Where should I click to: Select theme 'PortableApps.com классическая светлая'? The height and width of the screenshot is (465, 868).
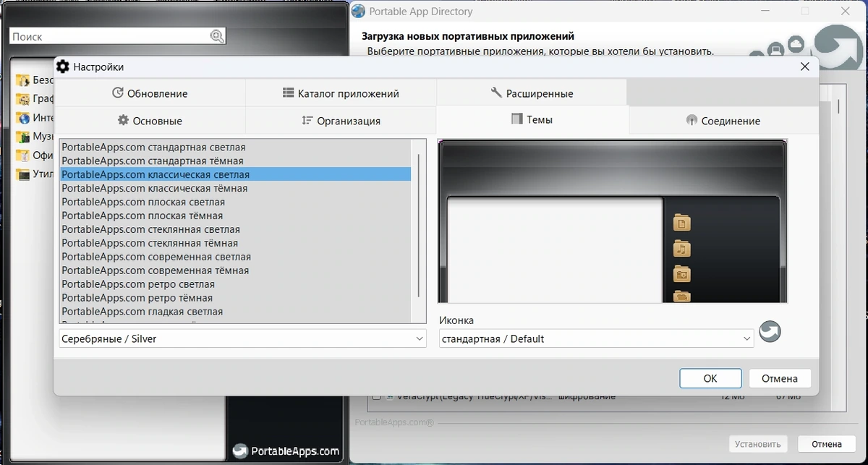235,174
